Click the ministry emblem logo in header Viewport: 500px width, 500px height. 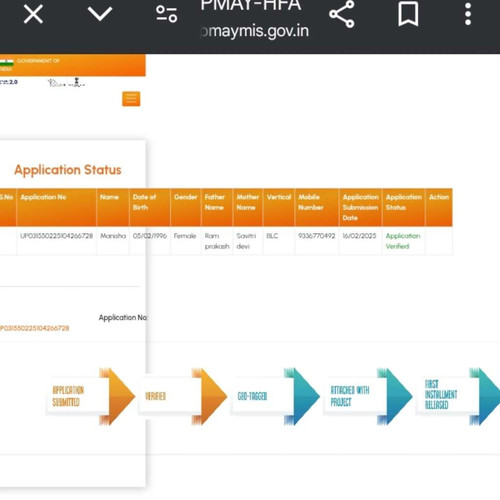(77, 82)
